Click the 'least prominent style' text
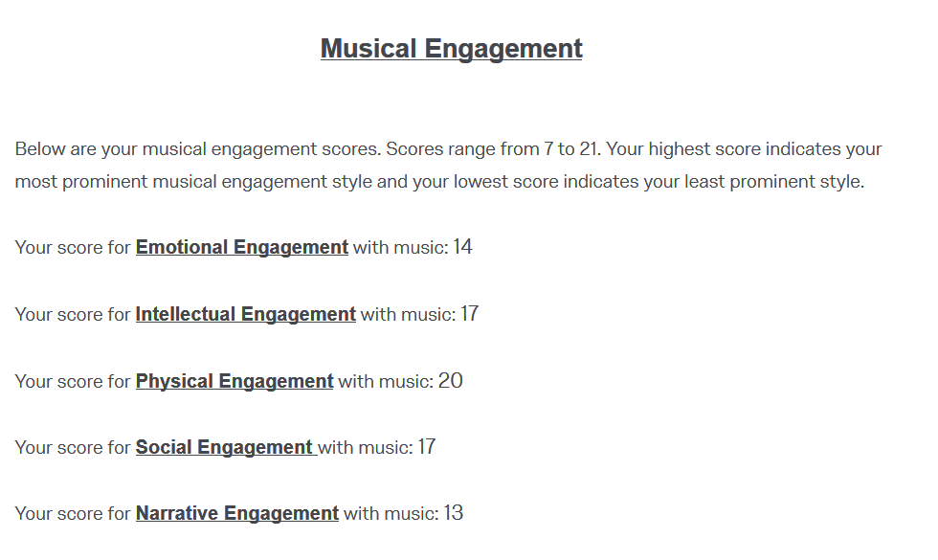938x560 pixels. pos(774,181)
